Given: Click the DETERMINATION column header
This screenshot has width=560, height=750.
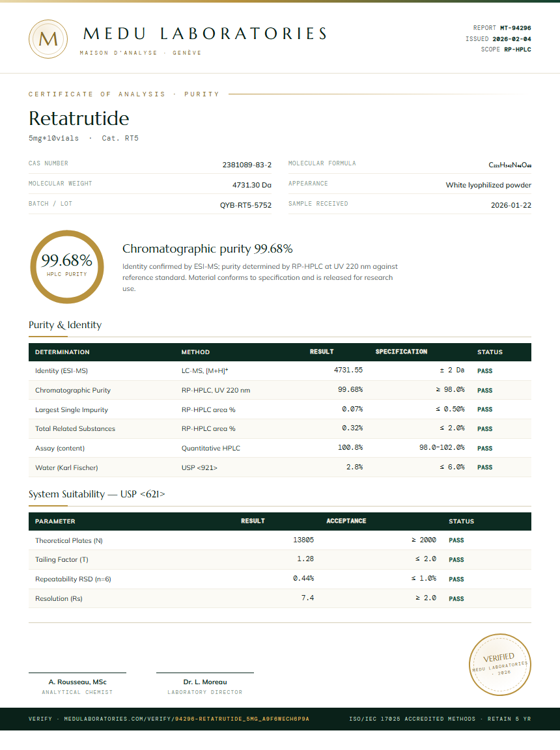Looking at the screenshot, I should (62, 352).
